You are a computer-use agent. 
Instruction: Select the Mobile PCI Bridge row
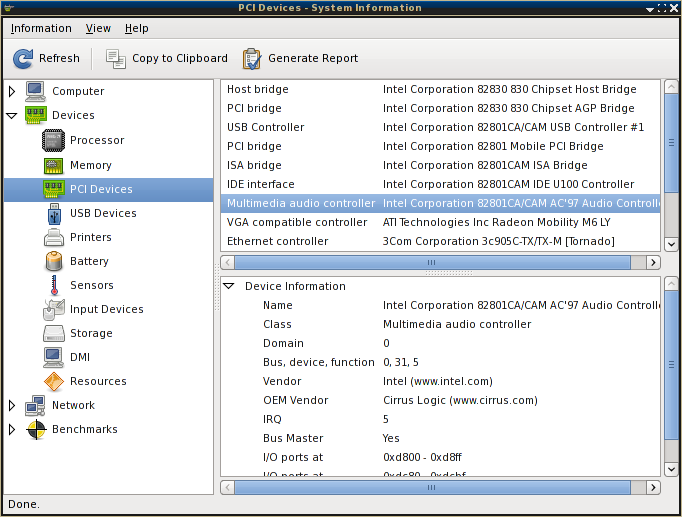tap(441, 147)
